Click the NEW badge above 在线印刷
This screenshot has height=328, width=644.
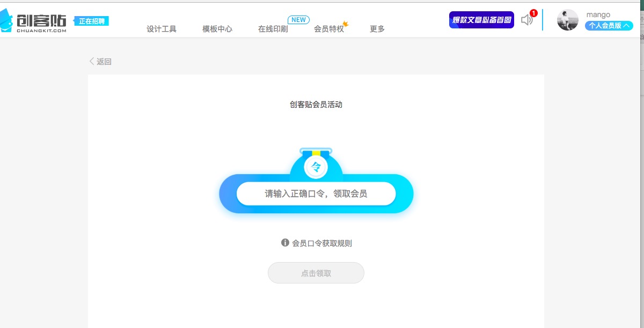click(x=298, y=20)
